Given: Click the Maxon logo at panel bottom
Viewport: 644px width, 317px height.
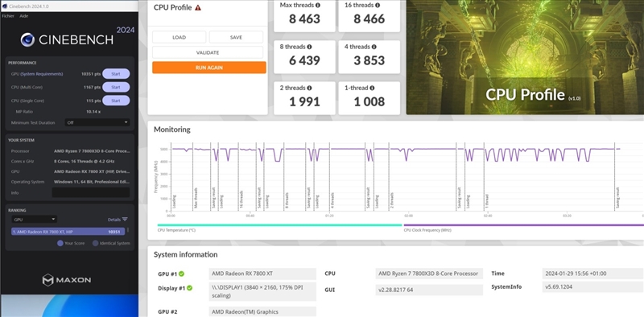Looking at the screenshot, I should point(67,280).
